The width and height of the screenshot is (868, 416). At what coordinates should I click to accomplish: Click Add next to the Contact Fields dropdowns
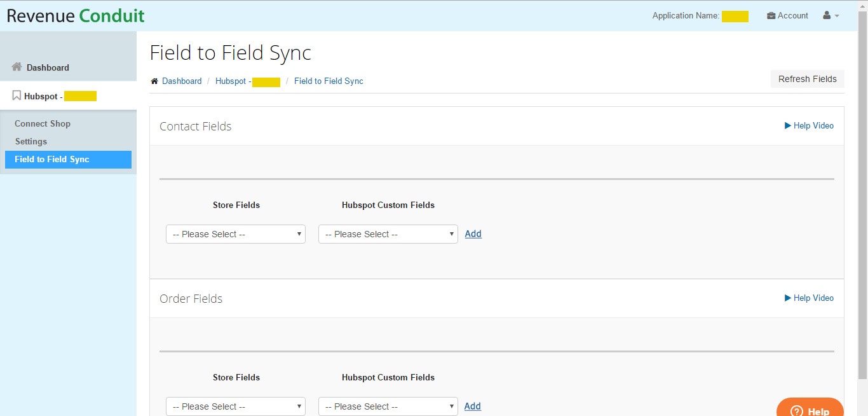[473, 233]
